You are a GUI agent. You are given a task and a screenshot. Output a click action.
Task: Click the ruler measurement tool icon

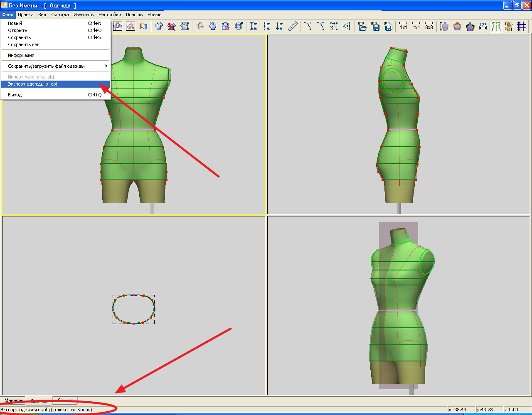(x=293, y=26)
